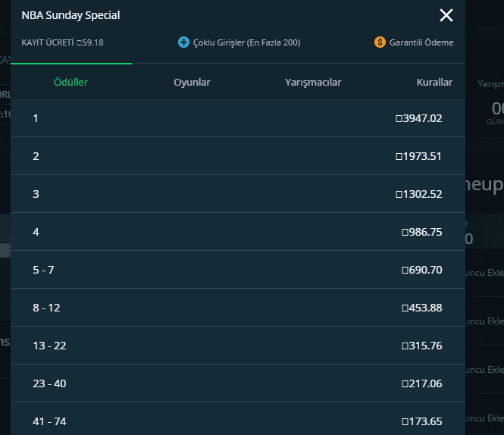Click the blue plus Çoklu Girişler icon
This screenshot has height=435, width=504.
183,42
